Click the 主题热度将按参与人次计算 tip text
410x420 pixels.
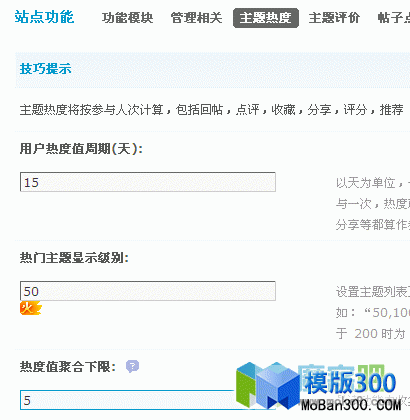coord(91,109)
